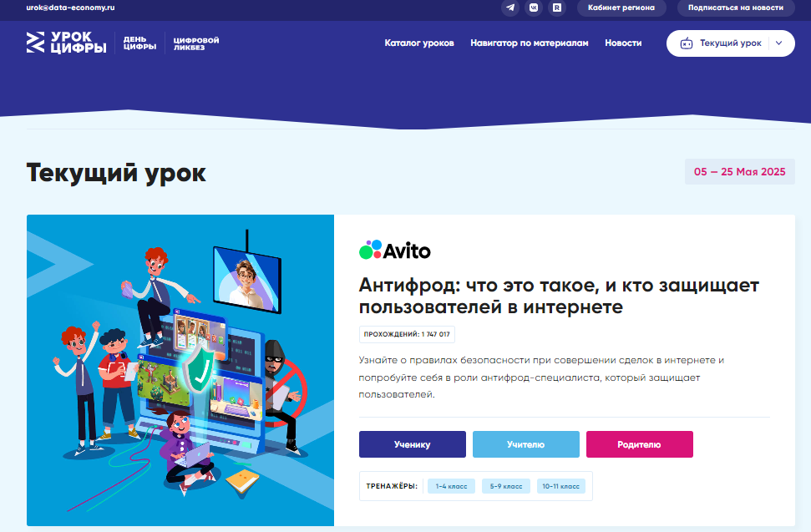The width and height of the screenshot is (811, 532).
Task: Click the urok@data-economy.ru email link
Action: tap(70, 8)
